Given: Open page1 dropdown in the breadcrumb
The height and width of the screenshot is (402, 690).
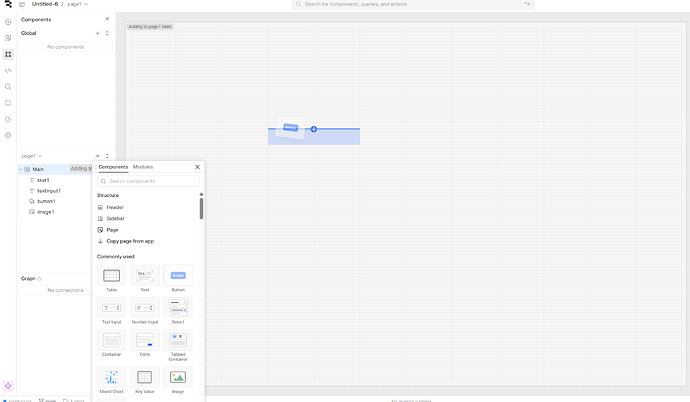Looking at the screenshot, I should (x=77, y=4).
